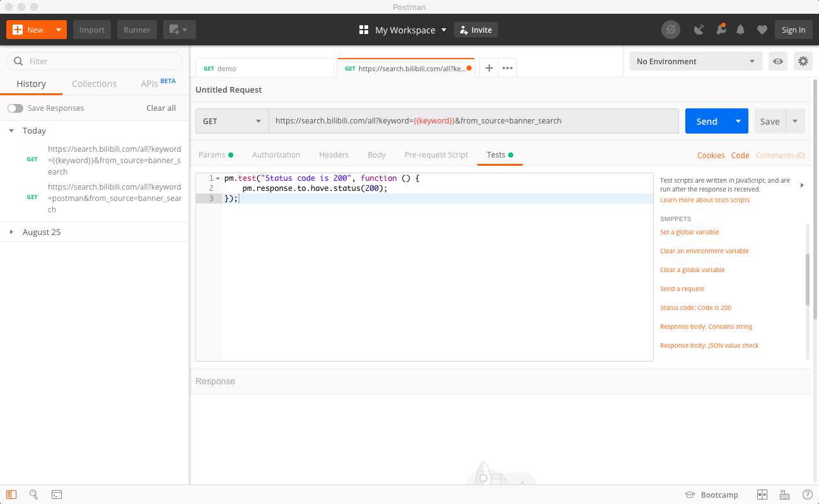Select the demo request tab
819x504 pixels.
[265, 68]
